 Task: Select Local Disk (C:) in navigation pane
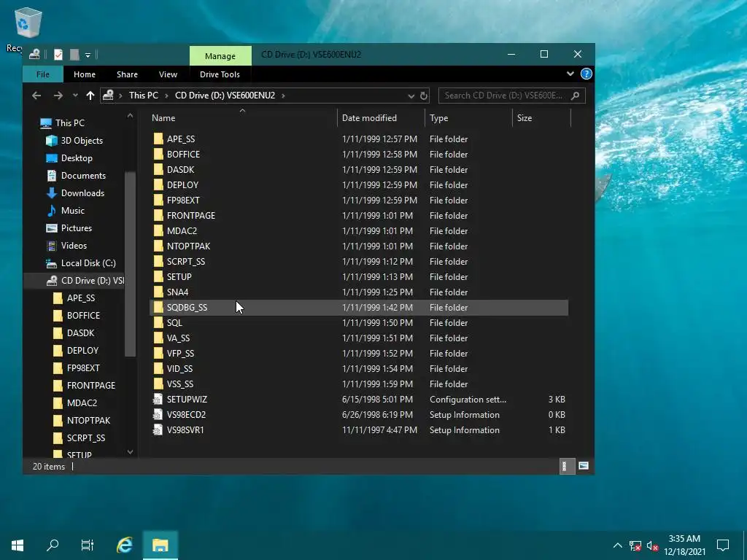88,262
